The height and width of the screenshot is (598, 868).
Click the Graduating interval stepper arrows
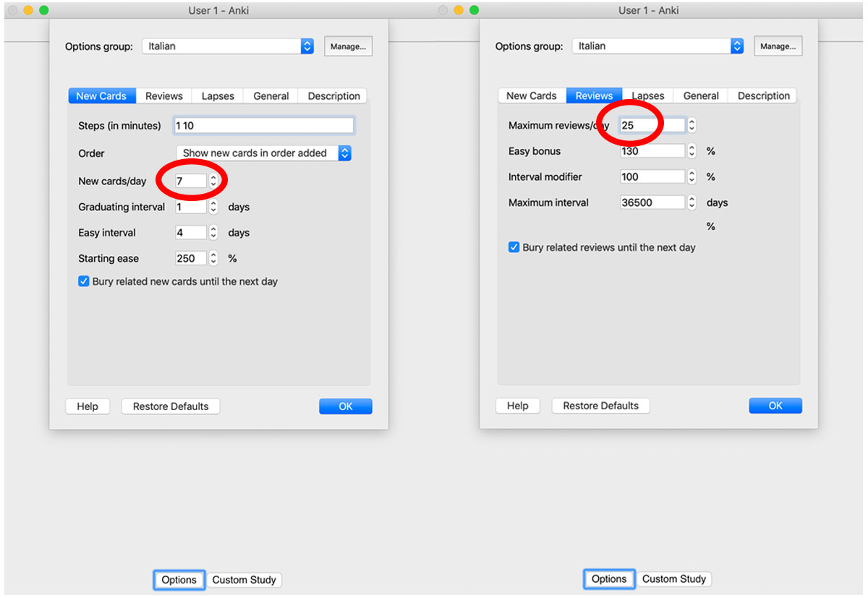tap(213, 208)
